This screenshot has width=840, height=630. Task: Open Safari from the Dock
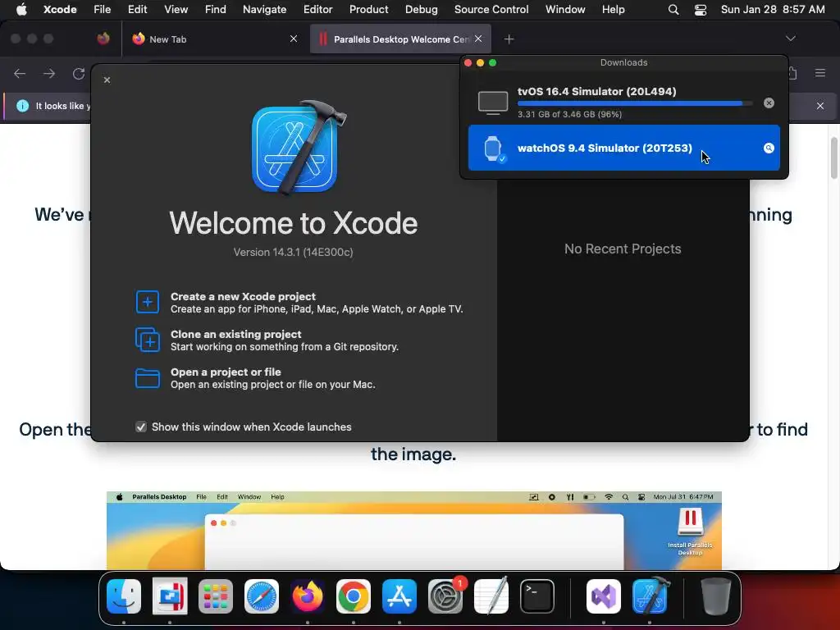(x=262, y=596)
